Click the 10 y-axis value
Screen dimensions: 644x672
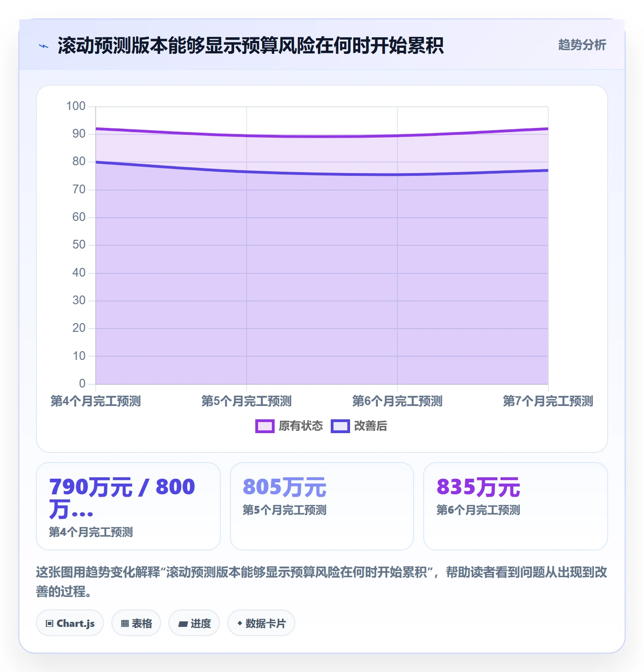(x=79, y=356)
